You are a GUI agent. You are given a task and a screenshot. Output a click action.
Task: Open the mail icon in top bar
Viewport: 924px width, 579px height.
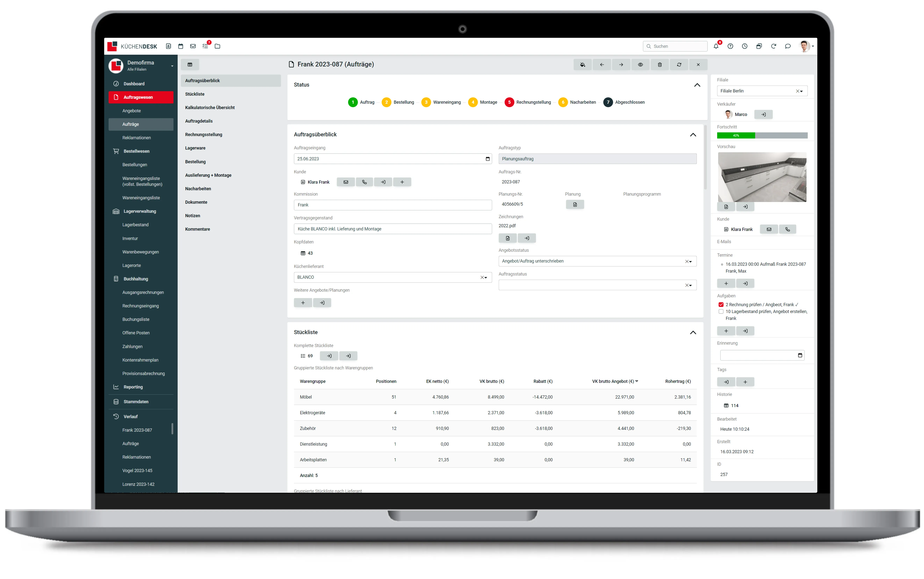pos(193,46)
